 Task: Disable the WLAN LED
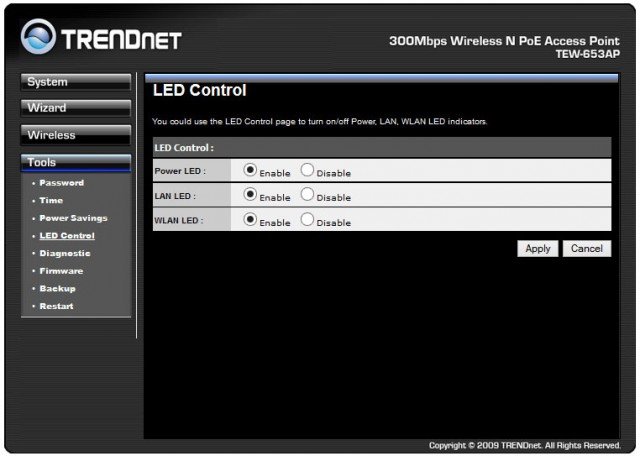click(307, 220)
